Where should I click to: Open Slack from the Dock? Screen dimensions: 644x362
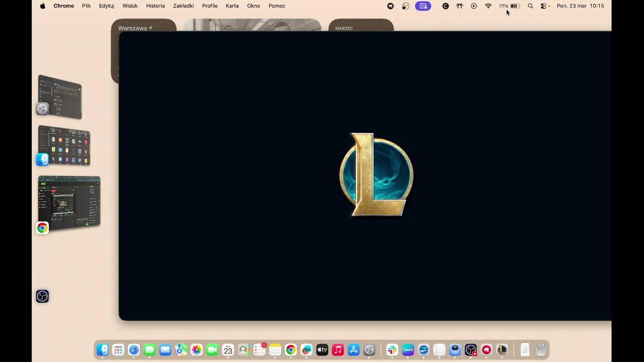coord(392,350)
